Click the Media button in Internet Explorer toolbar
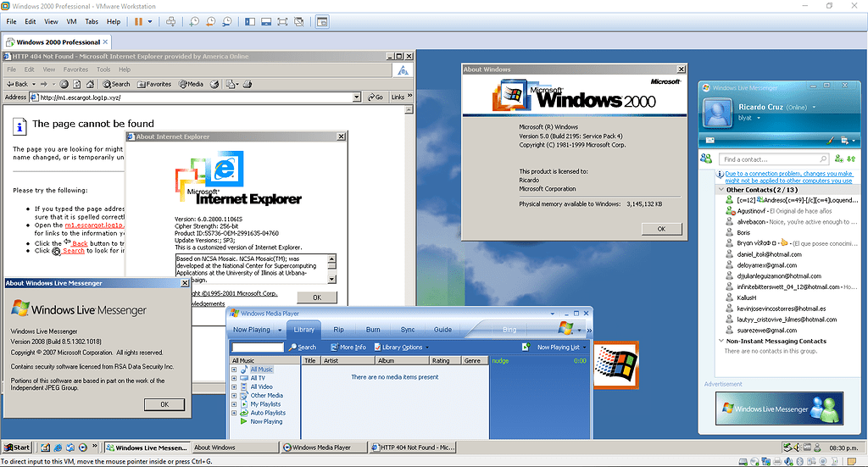 pos(191,84)
